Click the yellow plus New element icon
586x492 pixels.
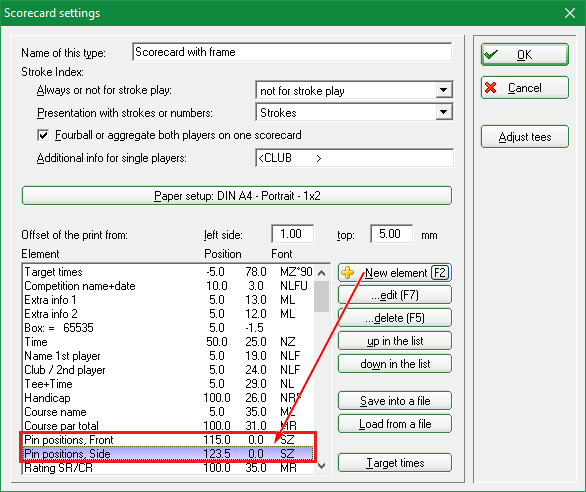348,273
